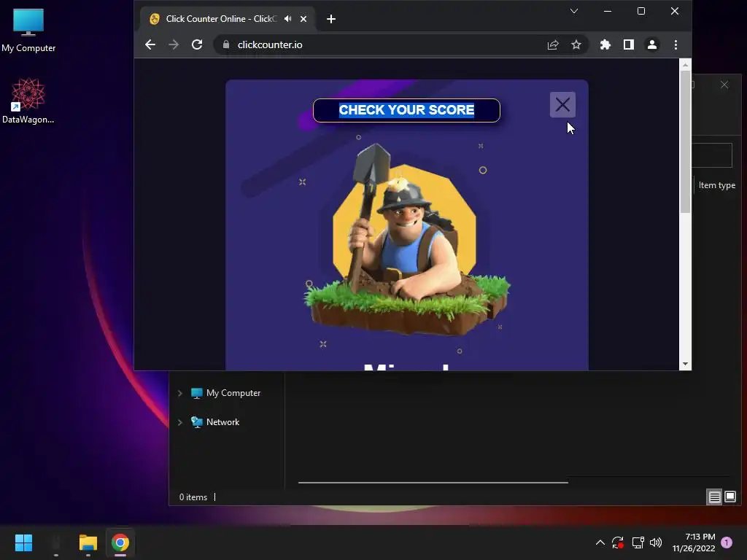Screen dimensions: 747x560
Task: Click the lock icon in address bar
Action: pos(226,44)
